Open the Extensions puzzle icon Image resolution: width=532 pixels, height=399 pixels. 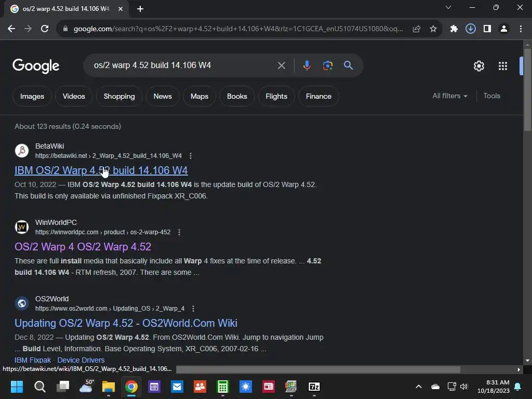coord(454,29)
